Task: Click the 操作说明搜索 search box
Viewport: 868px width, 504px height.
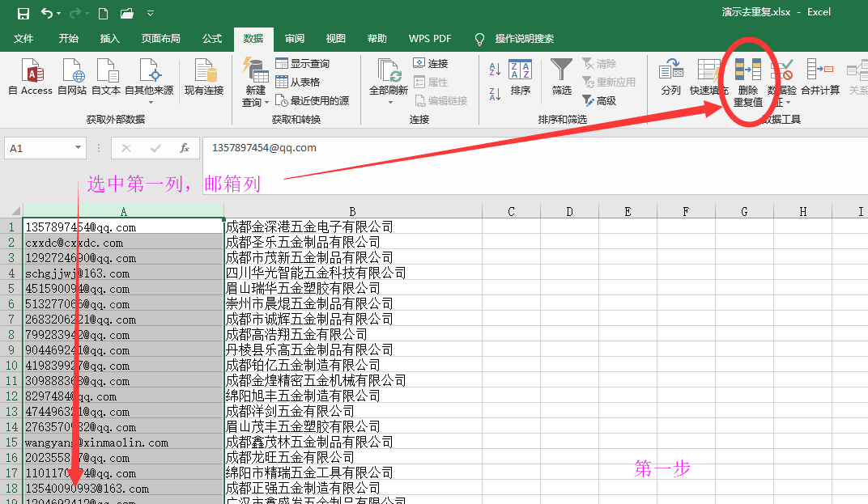Action: coord(524,39)
